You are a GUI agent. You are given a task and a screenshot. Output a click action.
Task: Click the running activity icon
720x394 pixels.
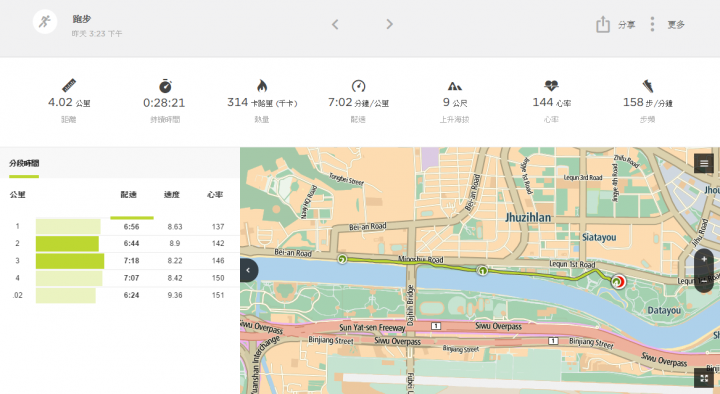45,22
